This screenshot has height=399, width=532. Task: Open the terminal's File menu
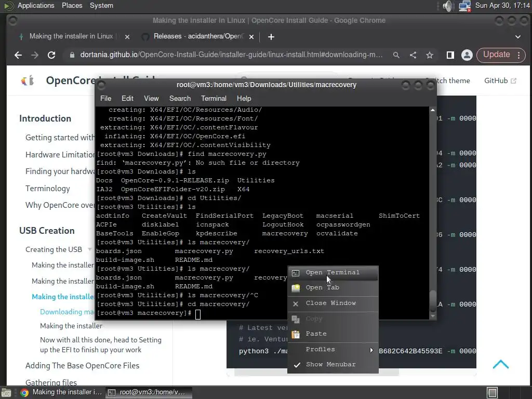click(105, 98)
